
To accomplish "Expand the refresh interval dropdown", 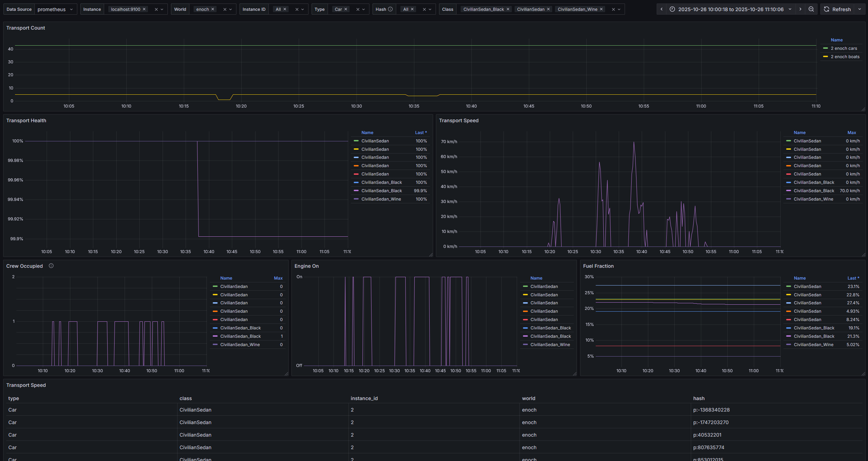I will [x=860, y=9].
